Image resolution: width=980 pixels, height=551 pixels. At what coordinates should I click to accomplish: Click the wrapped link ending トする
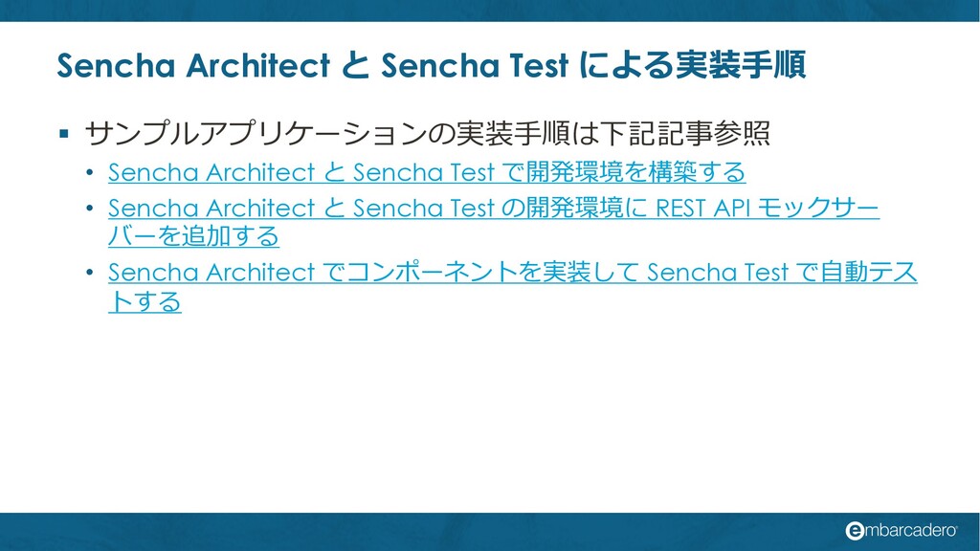click(x=145, y=301)
